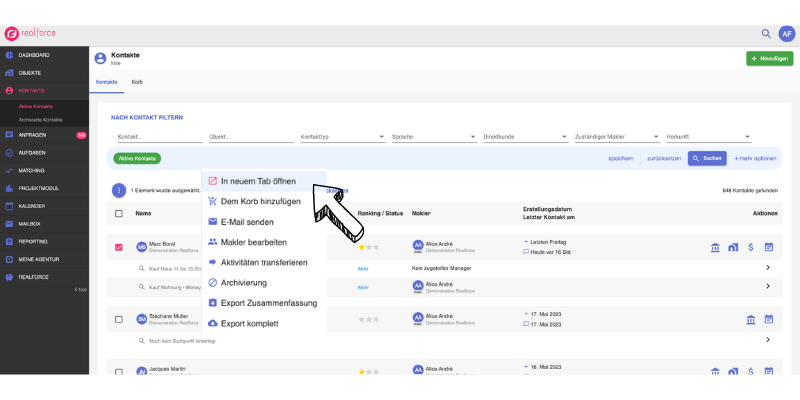Open the three-dot bulk actions button

pyautogui.click(x=119, y=190)
